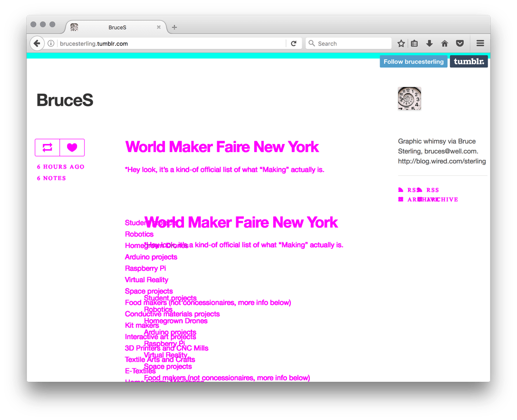
Task: Like the post with the heart icon
Action: pos(72,147)
